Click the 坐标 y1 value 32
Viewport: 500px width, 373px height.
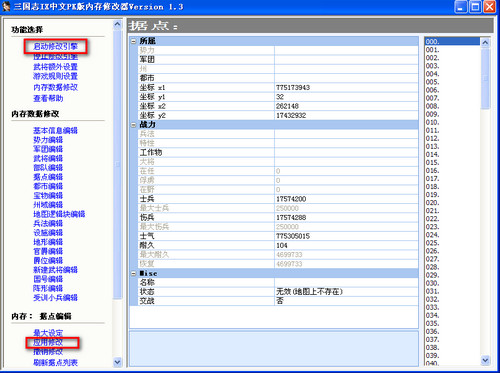point(280,97)
